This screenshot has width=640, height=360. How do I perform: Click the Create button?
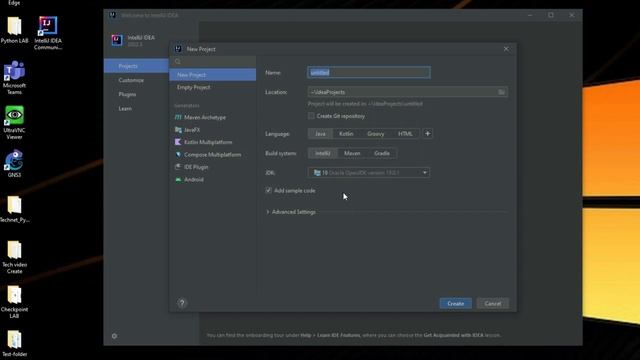pyautogui.click(x=456, y=303)
